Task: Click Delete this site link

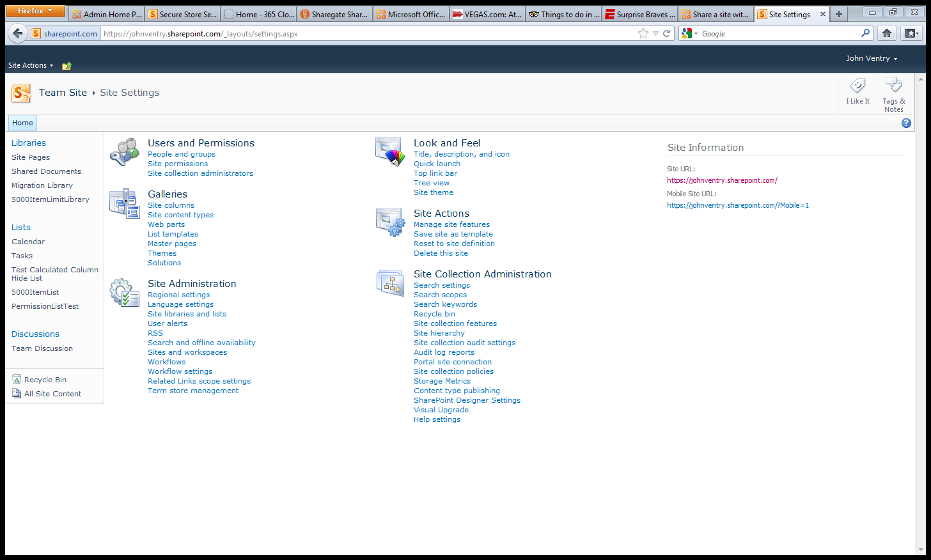Action: coord(441,253)
